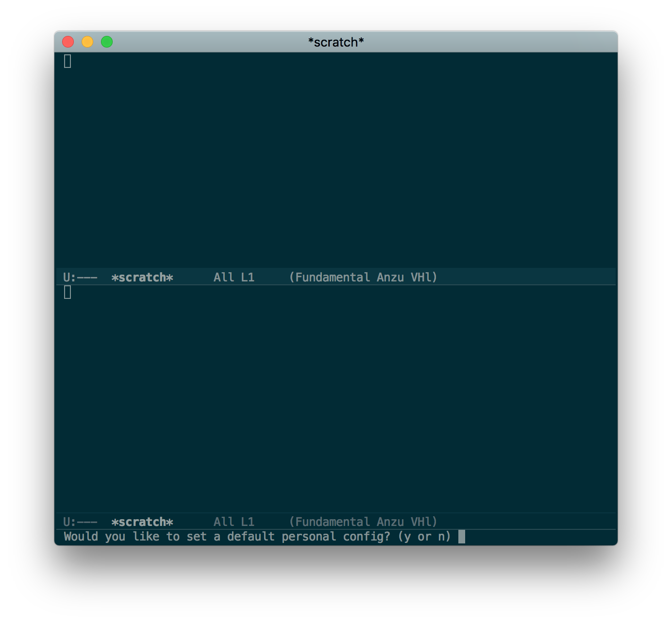Click VHl minor mode in lower mode line
The width and height of the screenshot is (672, 623).
(421, 522)
